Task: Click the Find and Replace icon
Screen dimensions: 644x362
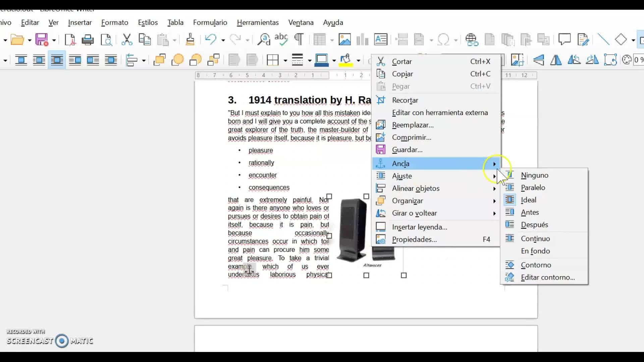Action: pyautogui.click(x=264, y=40)
